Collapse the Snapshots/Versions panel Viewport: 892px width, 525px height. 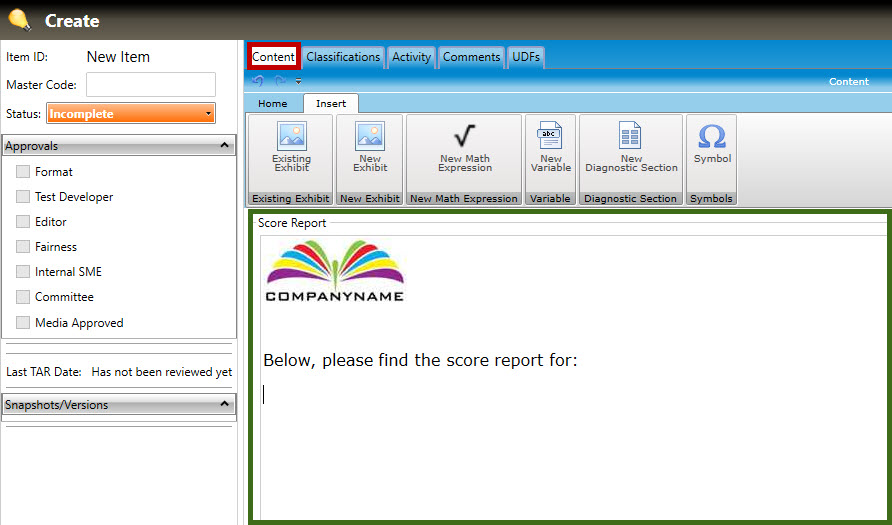[224, 405]
